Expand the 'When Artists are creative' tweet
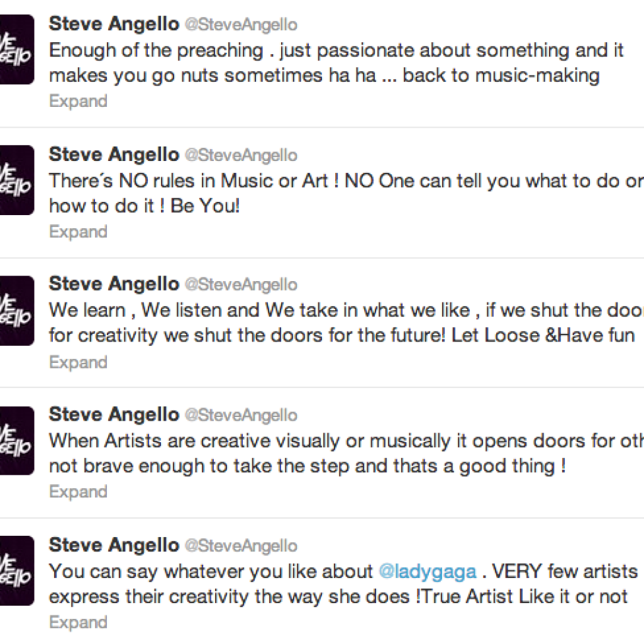Viewport: 644px width, 644px height. (78, 492)
